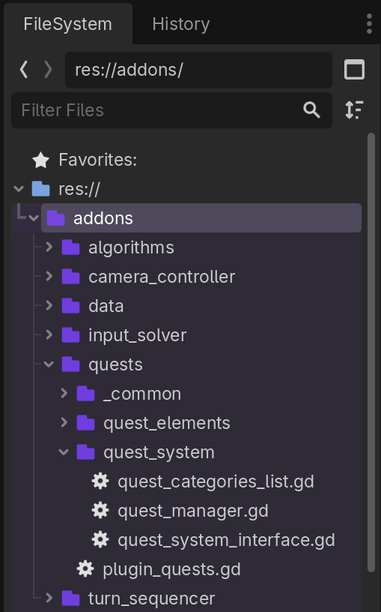
Task: Open the file sort options icon
Action: (x=354, y=110)
